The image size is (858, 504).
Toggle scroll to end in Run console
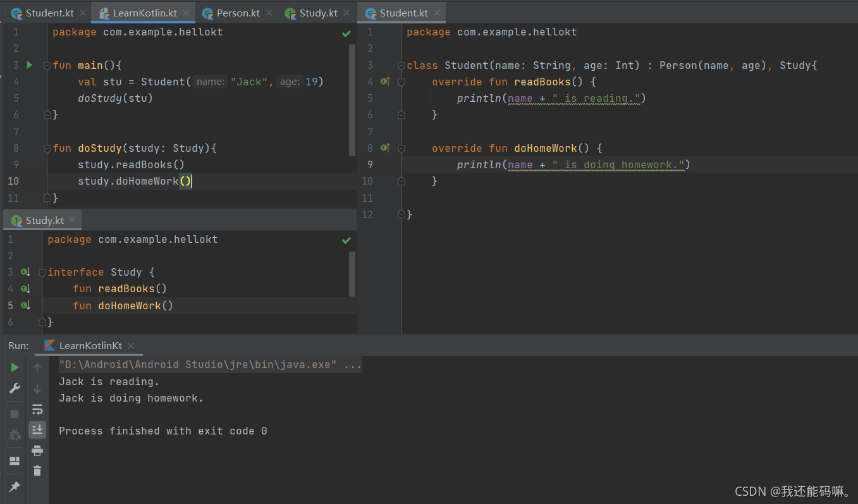[x=37, y=430]
